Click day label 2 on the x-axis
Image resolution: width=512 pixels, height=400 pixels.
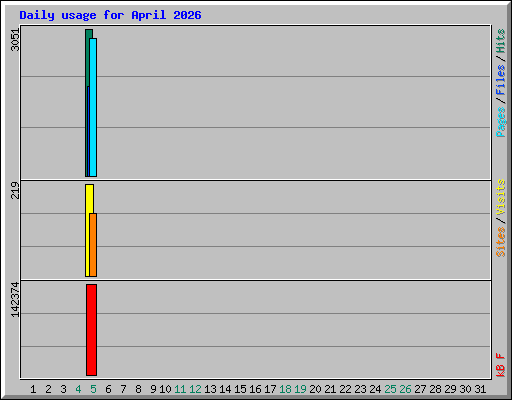pyautogui.click(x=48, y=389)
